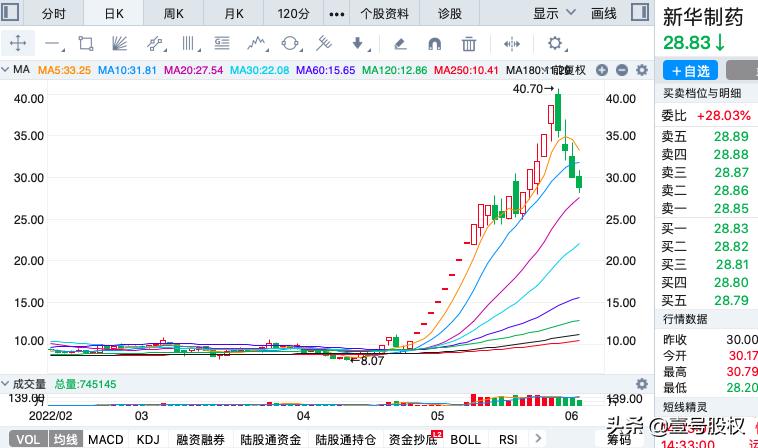Select 融资融券 margin indicator
This screenshot has width=758, height=448.
pos(201,439)
